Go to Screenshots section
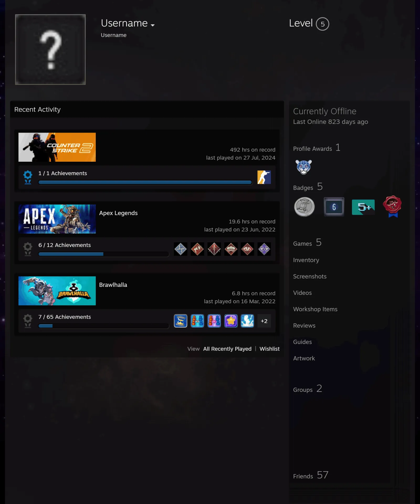 (310, 276)
